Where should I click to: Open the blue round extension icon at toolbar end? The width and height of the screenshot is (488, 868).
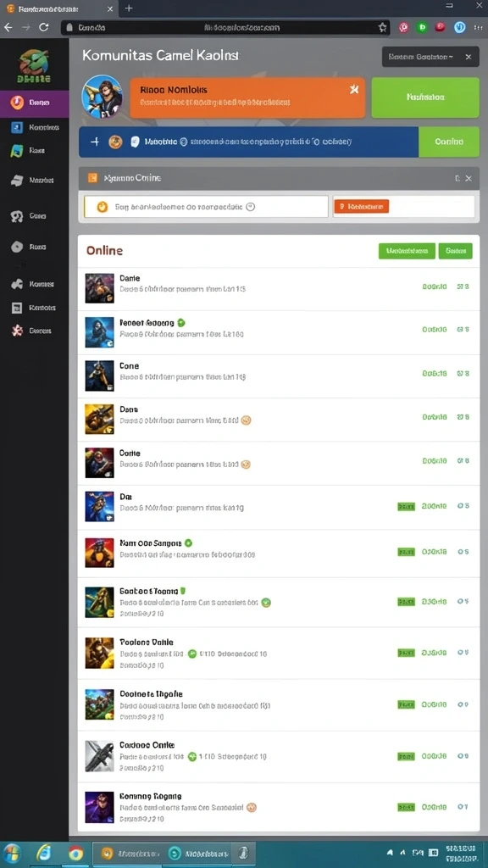coord(460,27)
